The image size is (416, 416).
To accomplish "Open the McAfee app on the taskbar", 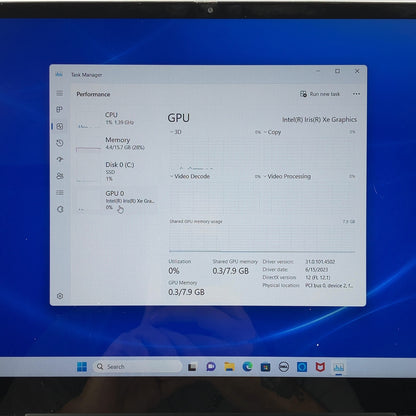I will coord(320,367).
